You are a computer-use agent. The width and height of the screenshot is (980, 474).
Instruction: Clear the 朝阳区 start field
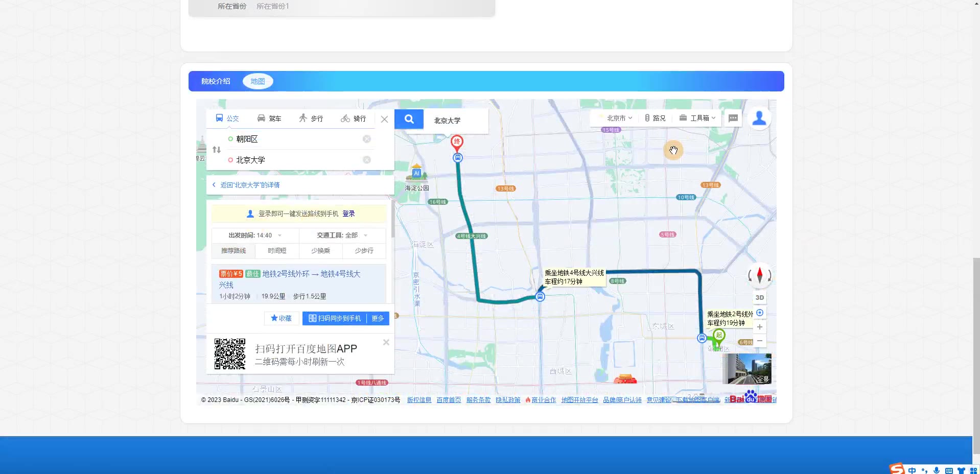point(367,139)
